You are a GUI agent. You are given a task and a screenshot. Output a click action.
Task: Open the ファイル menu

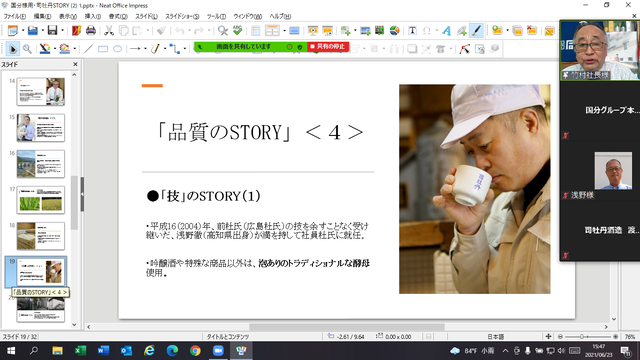(x=15, y=16)
